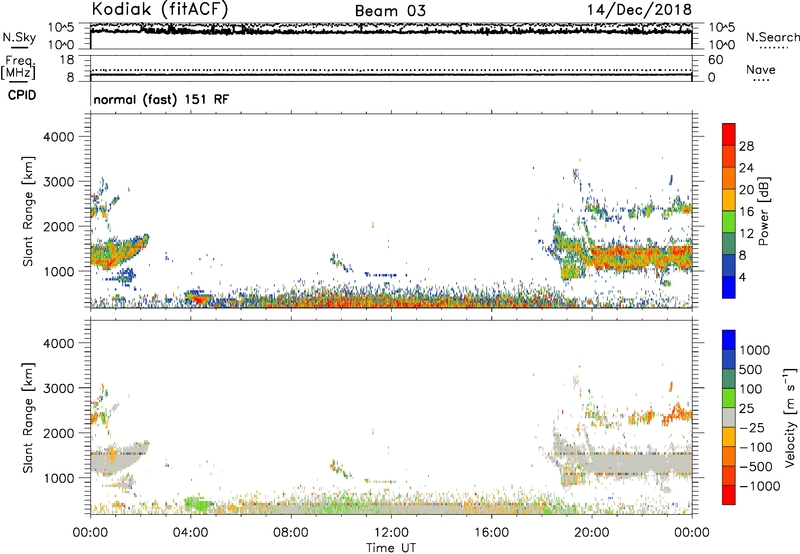Image resolution: width=800 pixels, height=554 pixels.
Task: Click the '10^5' tick on the N.Sky axis
Action: pyautogui.click(x=61, y=27)
